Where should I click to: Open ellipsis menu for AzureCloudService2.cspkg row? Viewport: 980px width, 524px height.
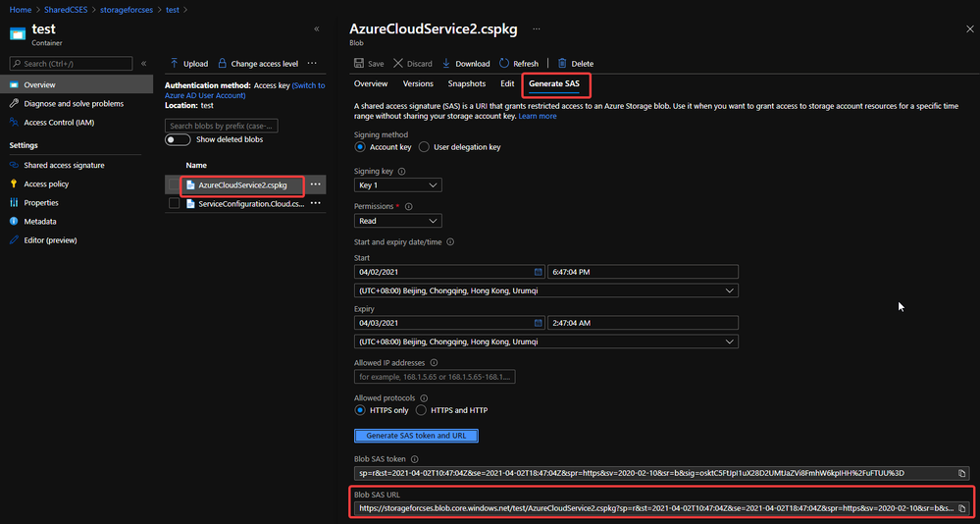[316, 184]
